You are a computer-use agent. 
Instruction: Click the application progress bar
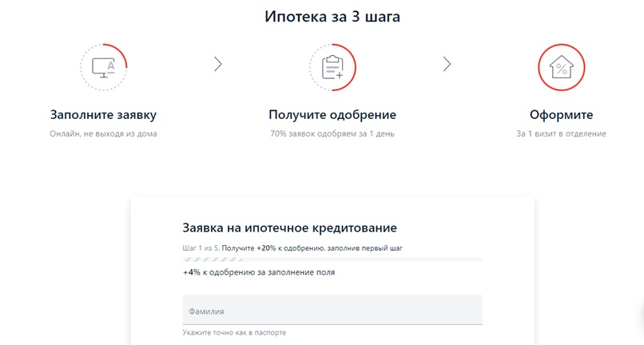332,260
